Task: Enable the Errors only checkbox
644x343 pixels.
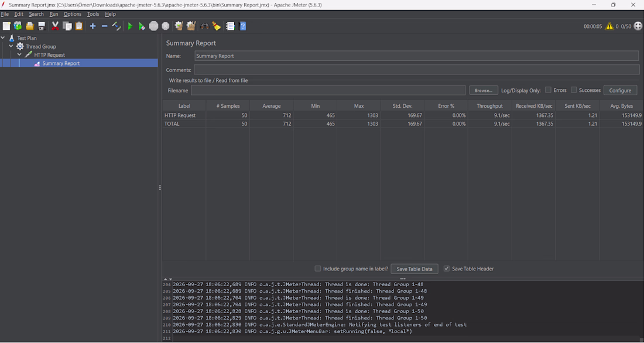Action: (548, 90)
